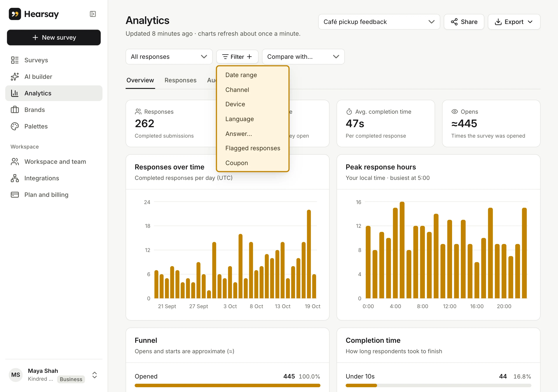Open Integrations network icon
Image resolution: width=558 pixels, height=392 pixels.
pos(15,178)
